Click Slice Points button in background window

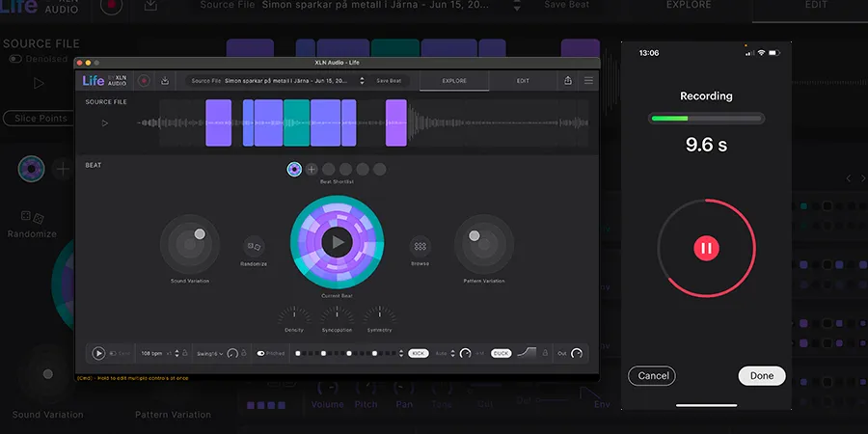40,118
